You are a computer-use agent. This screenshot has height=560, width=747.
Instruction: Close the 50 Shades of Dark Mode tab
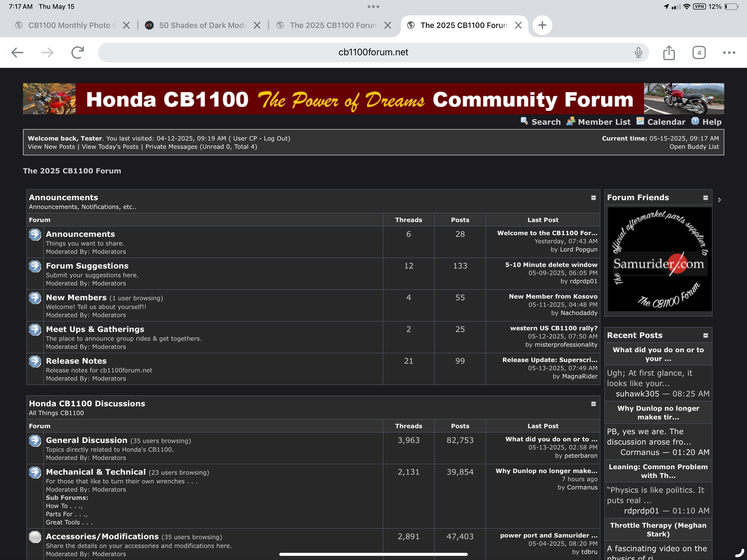click(257, 25)
